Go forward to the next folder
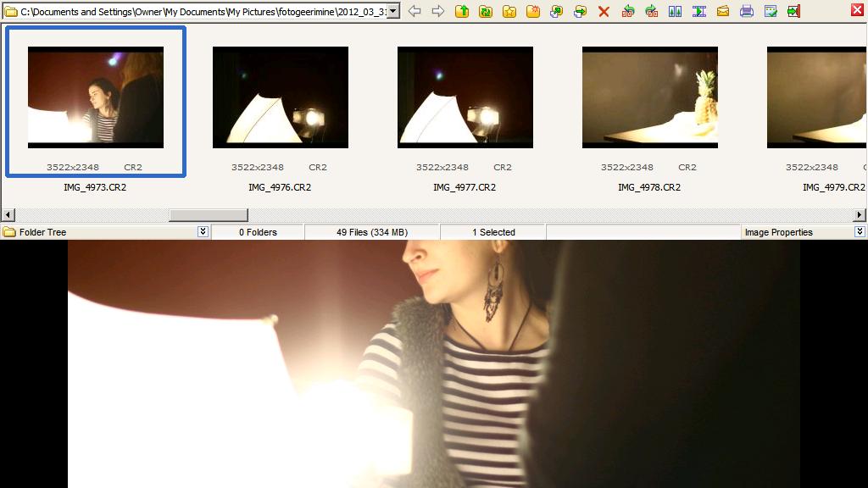This screenshot has height=488, width=868. click(438, 11)
